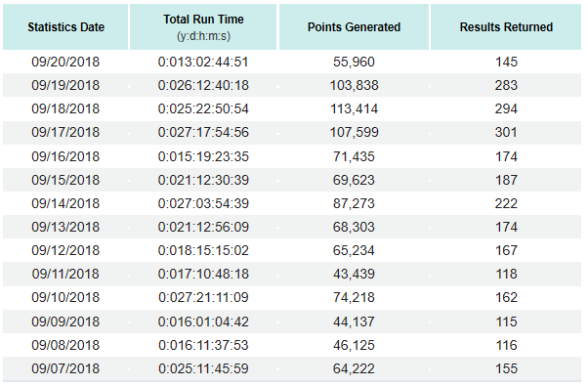The width and height of the screenshot is (588, 386).
Task: Click points value 43,439
Action: [354, 274]
